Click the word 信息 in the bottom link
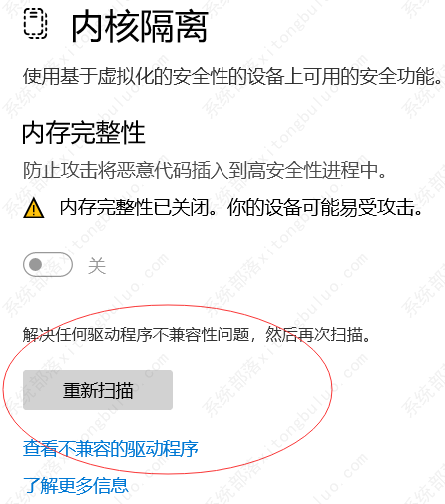The height and width of the screenshot is (504, 445). [x=111, y=486]
